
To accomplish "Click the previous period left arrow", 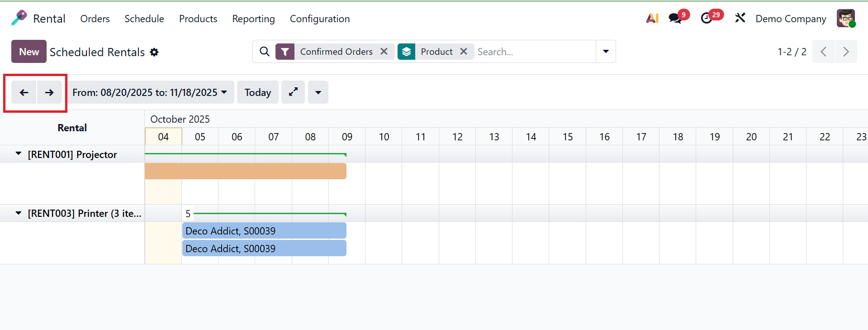I will coord(24,92).
